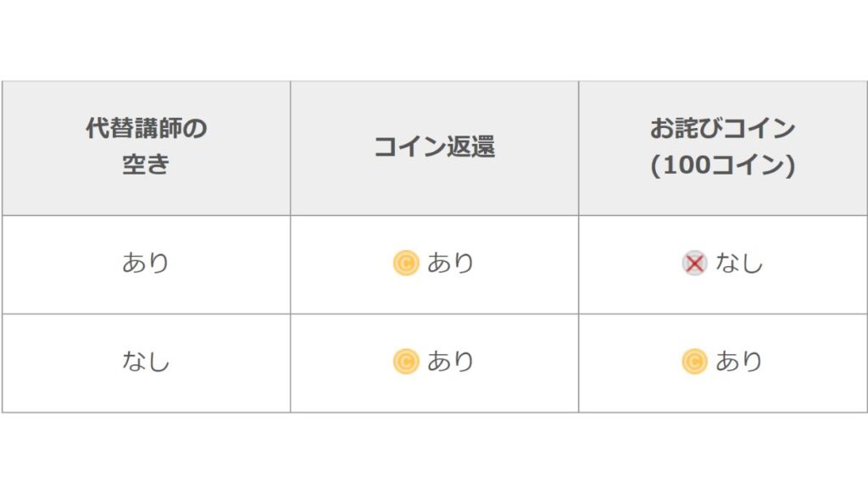
Task: Click the gray header cell of the first column
Action: 146,148
